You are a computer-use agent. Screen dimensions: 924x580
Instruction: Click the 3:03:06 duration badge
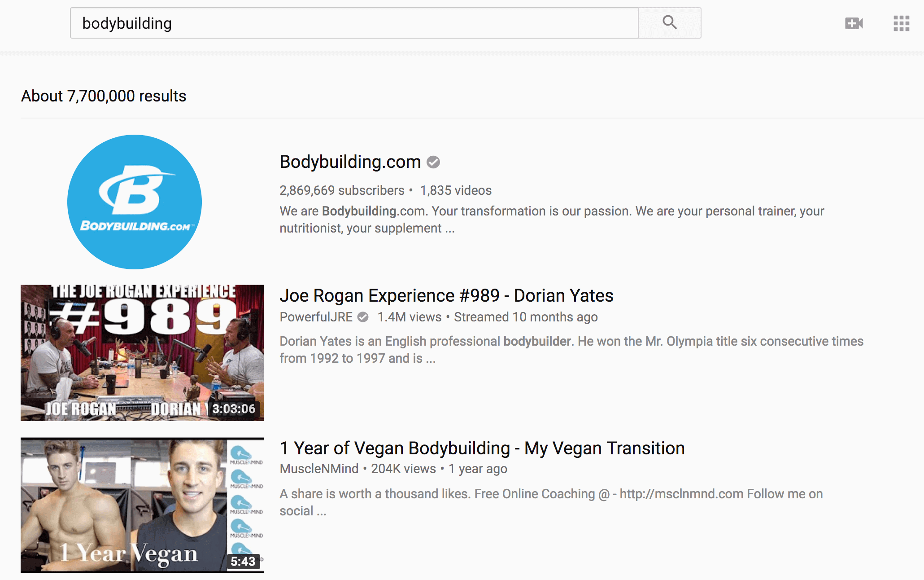click(x=234, y=409)
